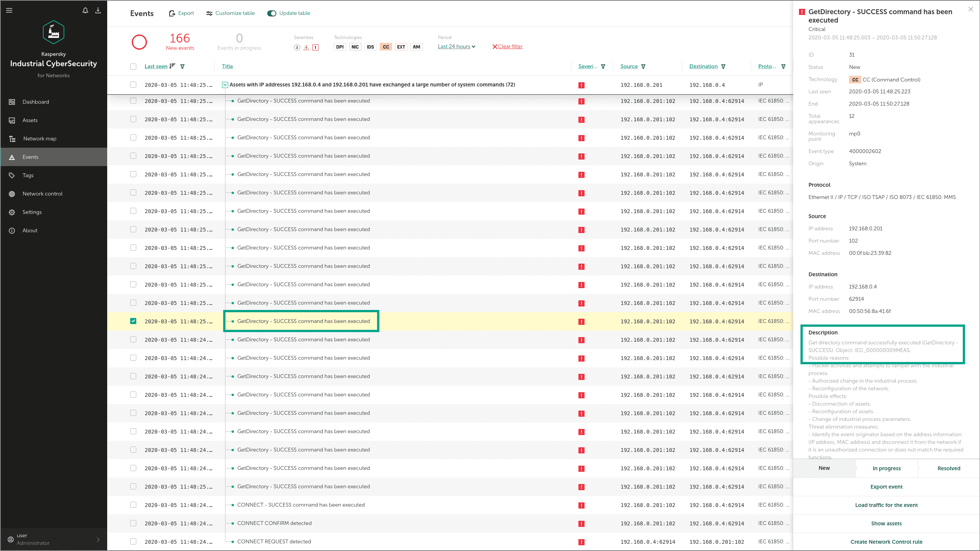This screenshot has width=980, height=551.
Task: Click the download icon in sidebar header
Action: coord(98,10)
